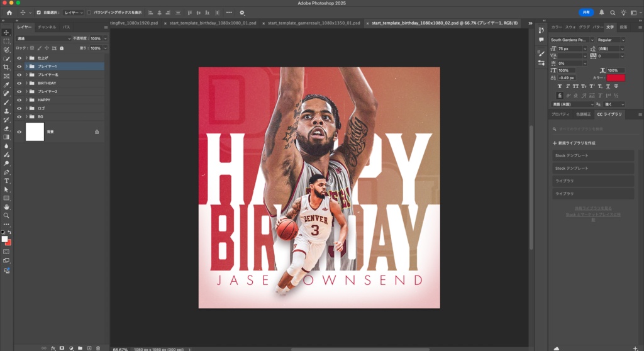
Task: Open the layer opacity 不透明度 dropdown
Action: click(x=105, y=38)
